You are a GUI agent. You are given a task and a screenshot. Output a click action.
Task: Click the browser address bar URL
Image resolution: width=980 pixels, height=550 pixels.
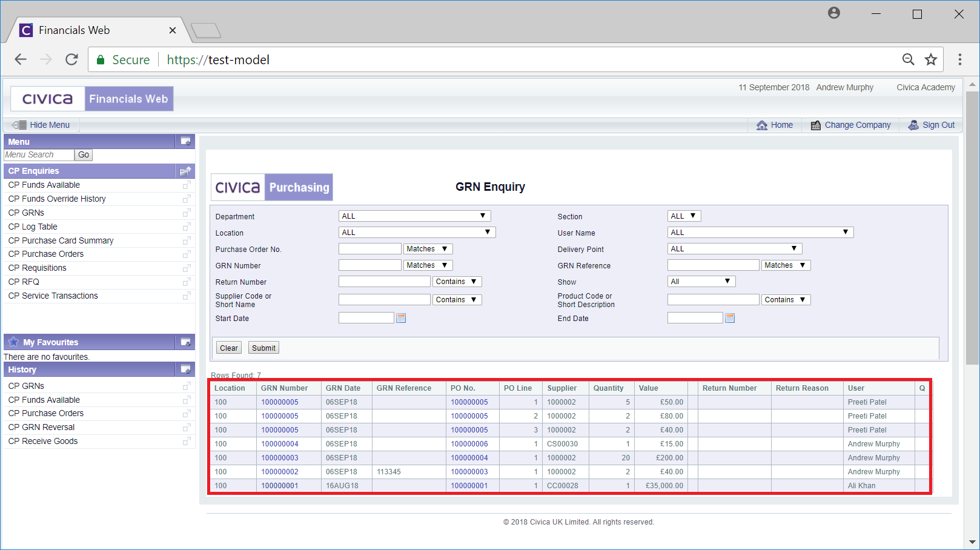(x=218, y=59)
